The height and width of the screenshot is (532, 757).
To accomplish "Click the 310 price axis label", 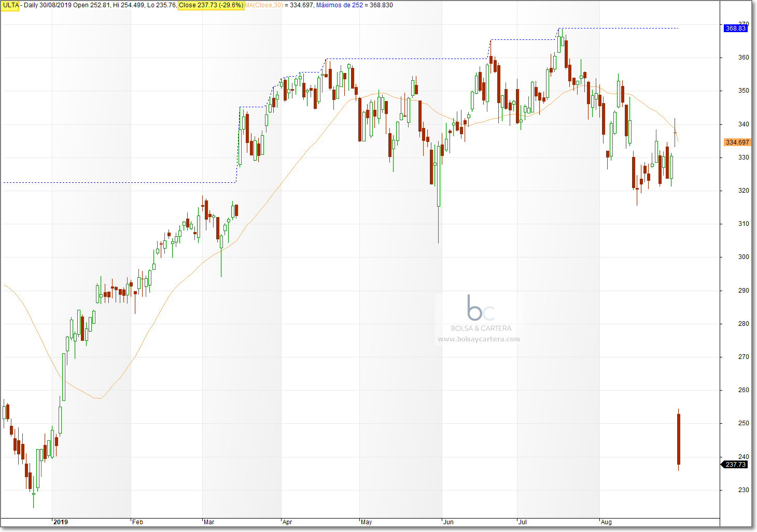I will (744, 224).
